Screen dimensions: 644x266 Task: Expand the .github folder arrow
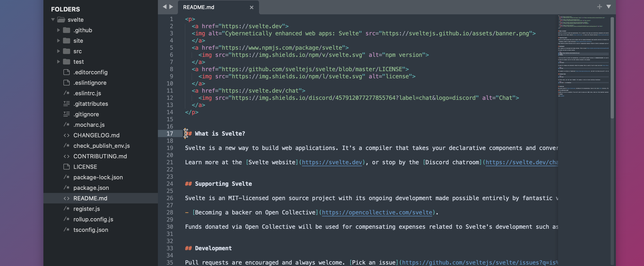[58, 30]
